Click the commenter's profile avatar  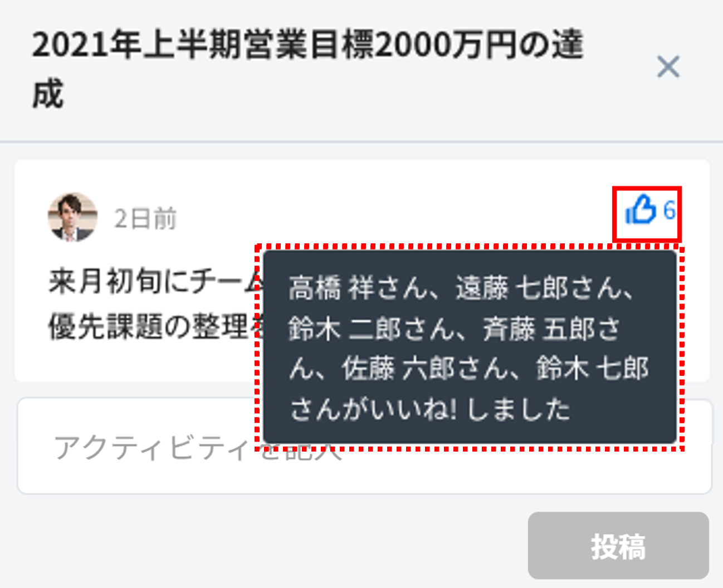[72, 217]
